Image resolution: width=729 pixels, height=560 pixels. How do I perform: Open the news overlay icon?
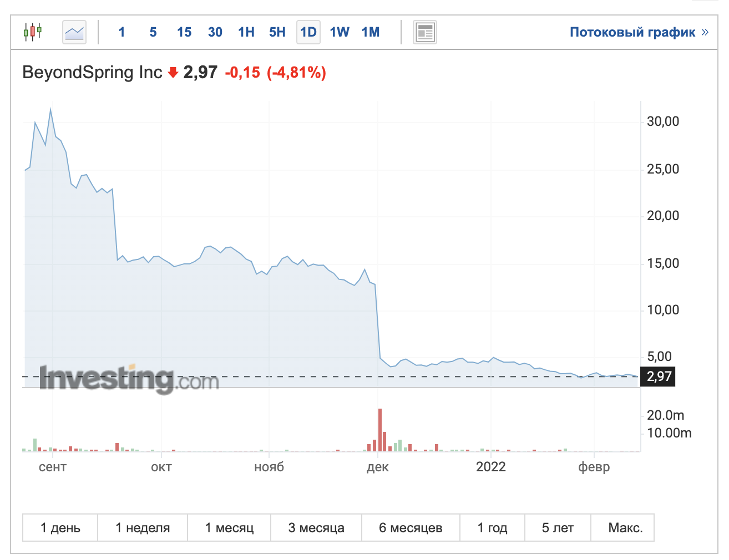425,32
